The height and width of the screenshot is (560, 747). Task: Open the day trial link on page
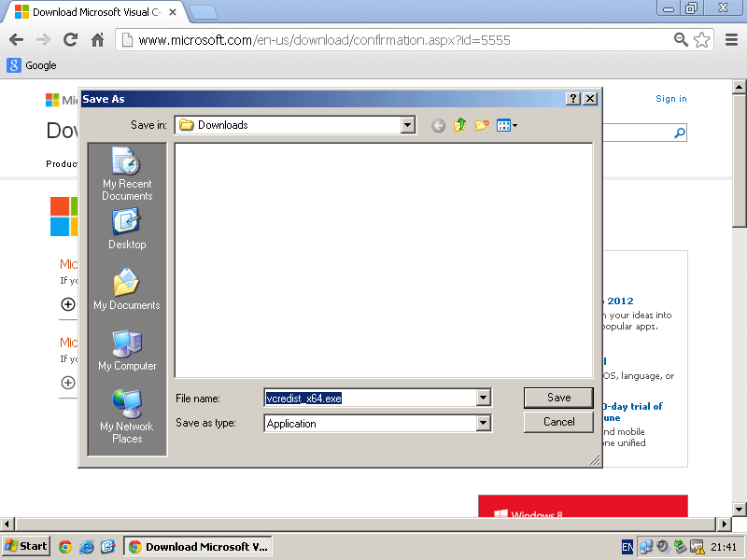click(x=633, y=412)
